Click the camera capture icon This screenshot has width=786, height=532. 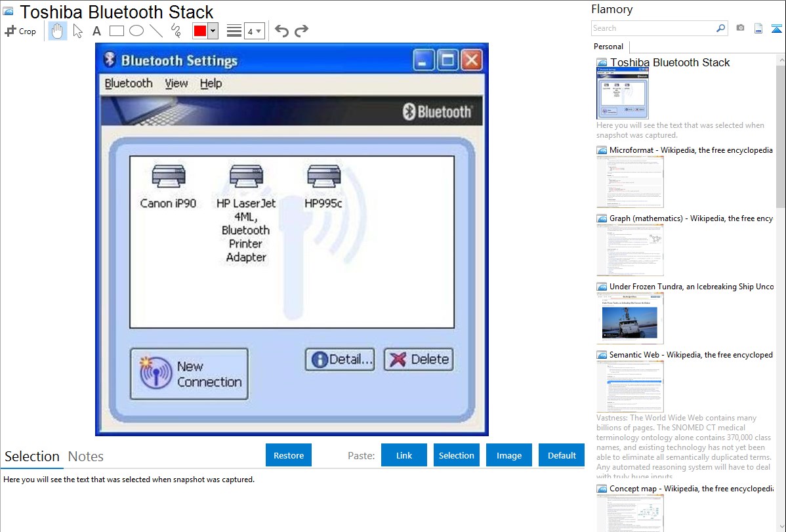coord(740,28)
